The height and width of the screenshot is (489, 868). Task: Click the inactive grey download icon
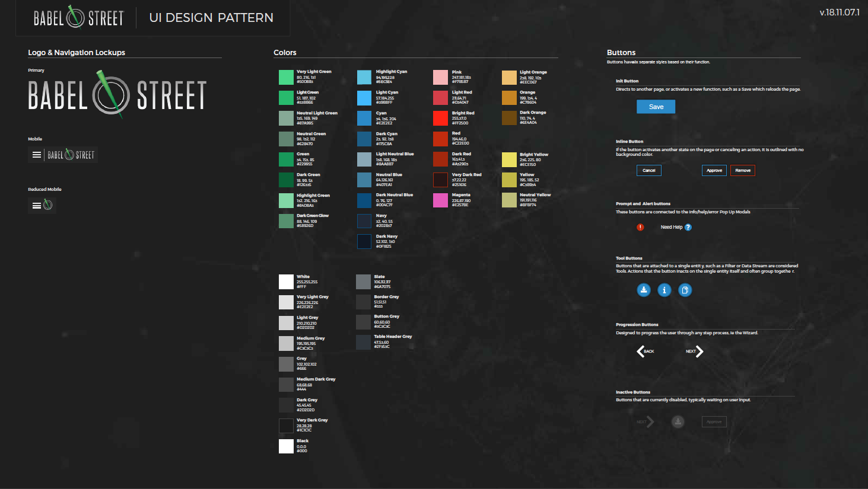click(x=678, y=421)
